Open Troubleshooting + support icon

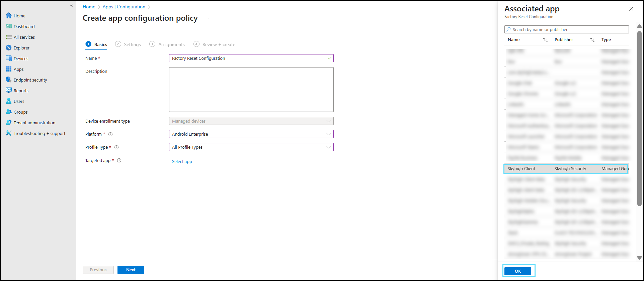(x=9, y=133)
